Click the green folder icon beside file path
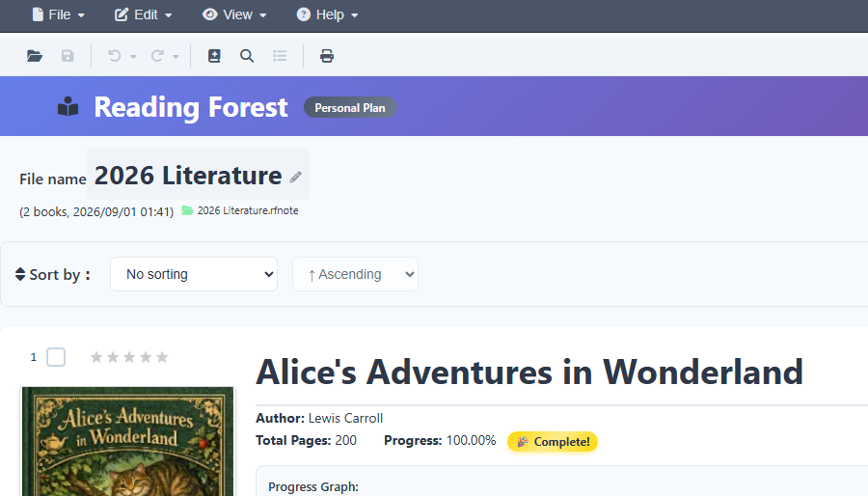Screen dimensions: 868x496 point(188,210)
